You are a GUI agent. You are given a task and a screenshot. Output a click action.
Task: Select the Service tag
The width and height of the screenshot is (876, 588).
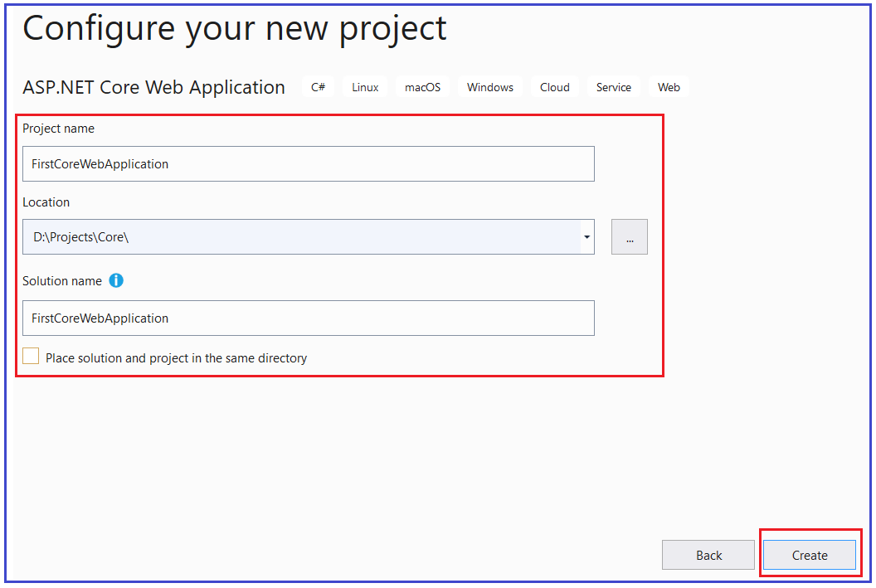point(613,87)
